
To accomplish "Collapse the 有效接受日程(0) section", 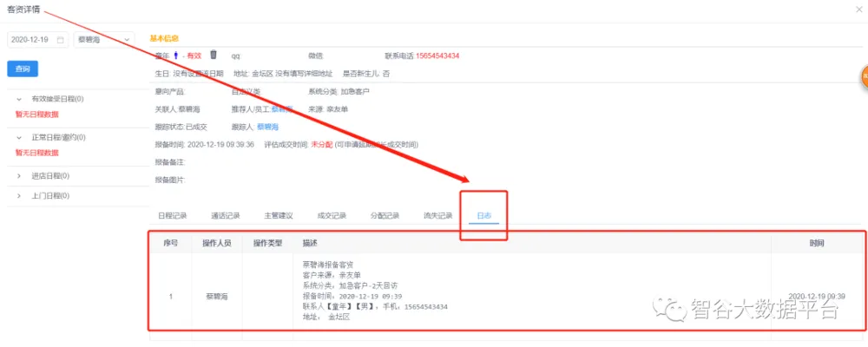I will point(19,100).
